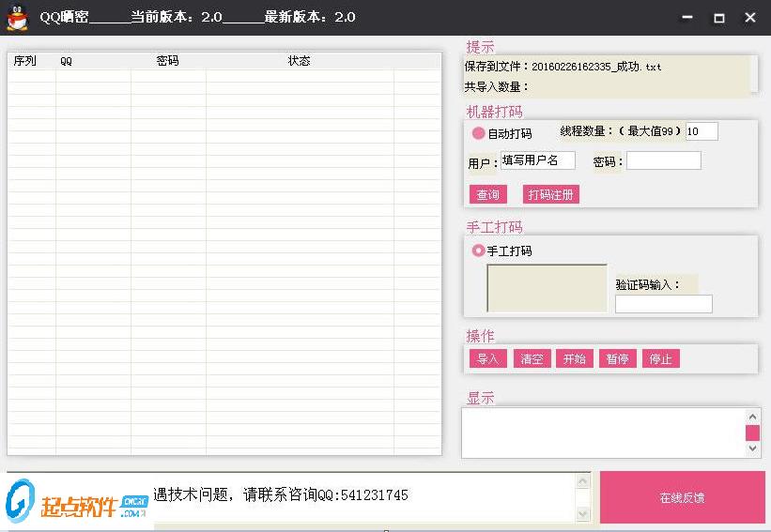Start processing with 开始 button
771x532 pixels.
(575, 358)
